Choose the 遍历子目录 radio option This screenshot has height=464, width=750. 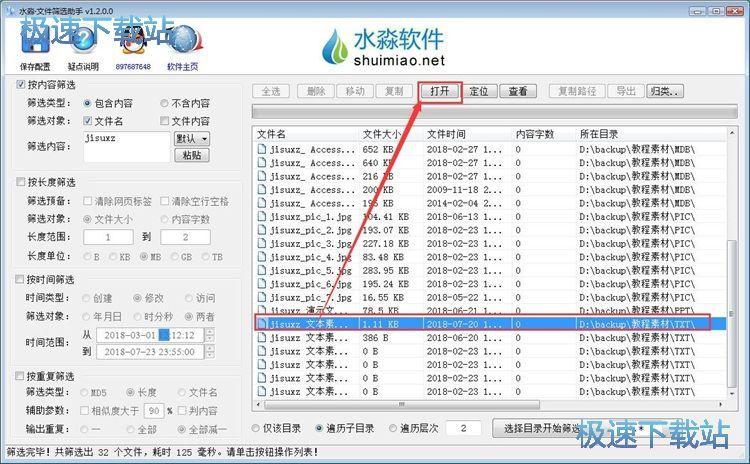coord(319,428)
